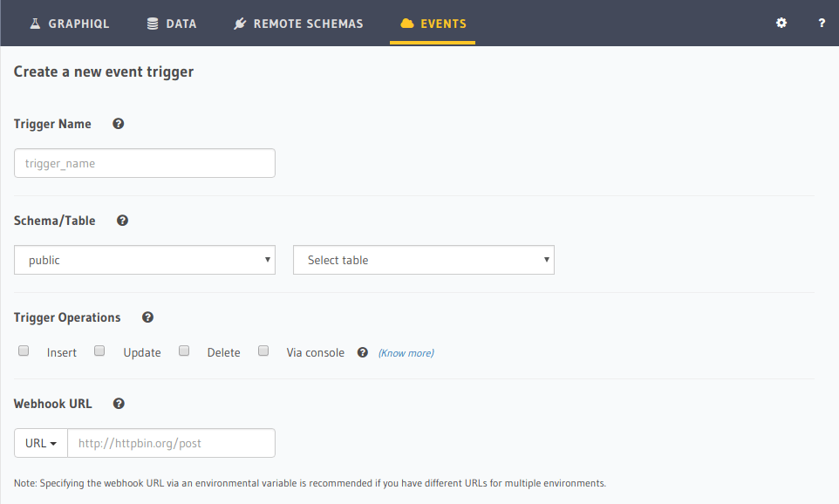
Task: Click help icon next to Trigger Name
Action: (x=119, y=124)
